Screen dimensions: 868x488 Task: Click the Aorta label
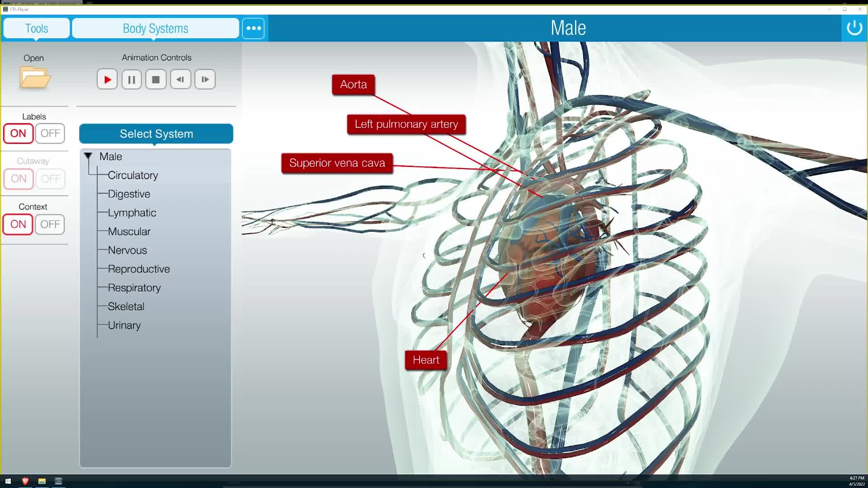point(353,84)
